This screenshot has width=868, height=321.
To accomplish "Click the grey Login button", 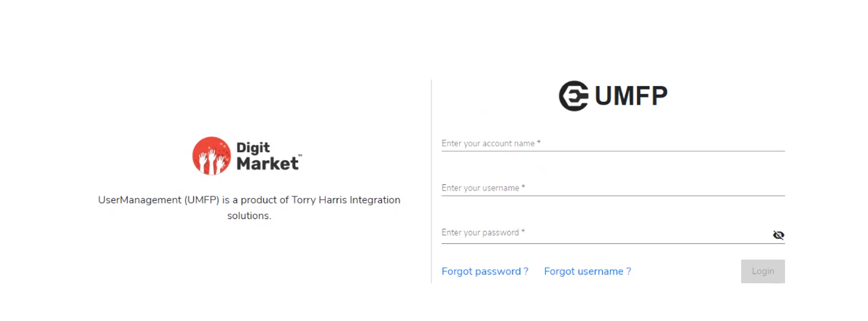I will click(x=763, y=272).
